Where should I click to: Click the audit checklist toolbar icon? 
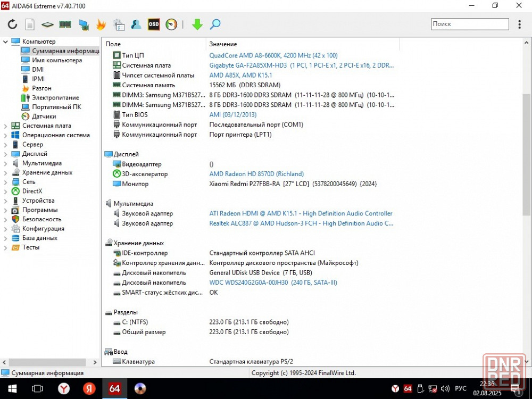tap(119, 24)
